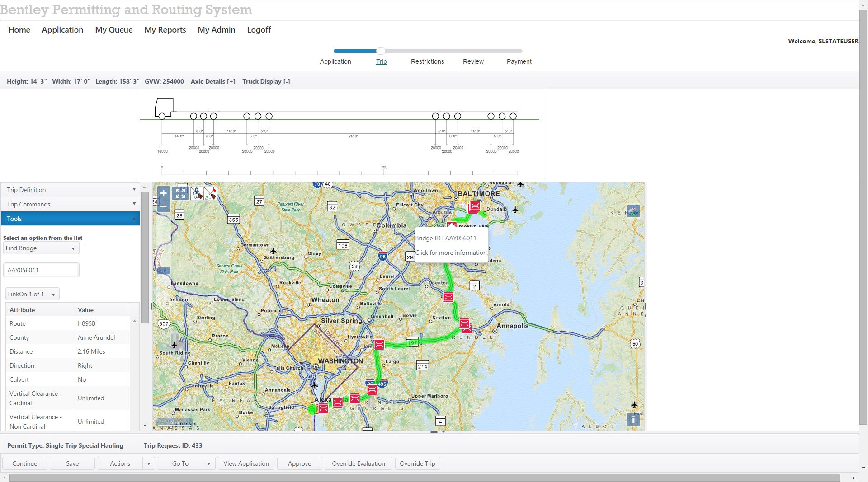Click the bridge marker near Dundalk
This screenshot has height=482, width=868.
tap(474, 206)
